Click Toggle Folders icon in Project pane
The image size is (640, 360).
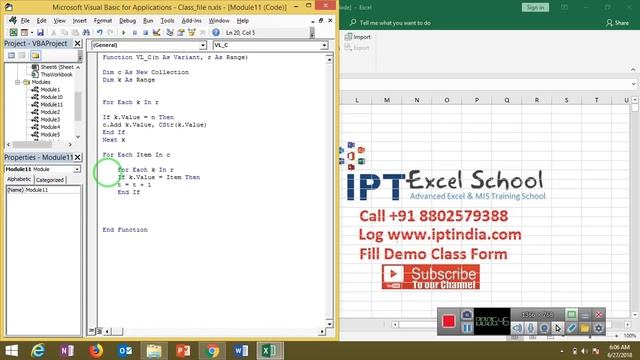click(x=36, y=56)
